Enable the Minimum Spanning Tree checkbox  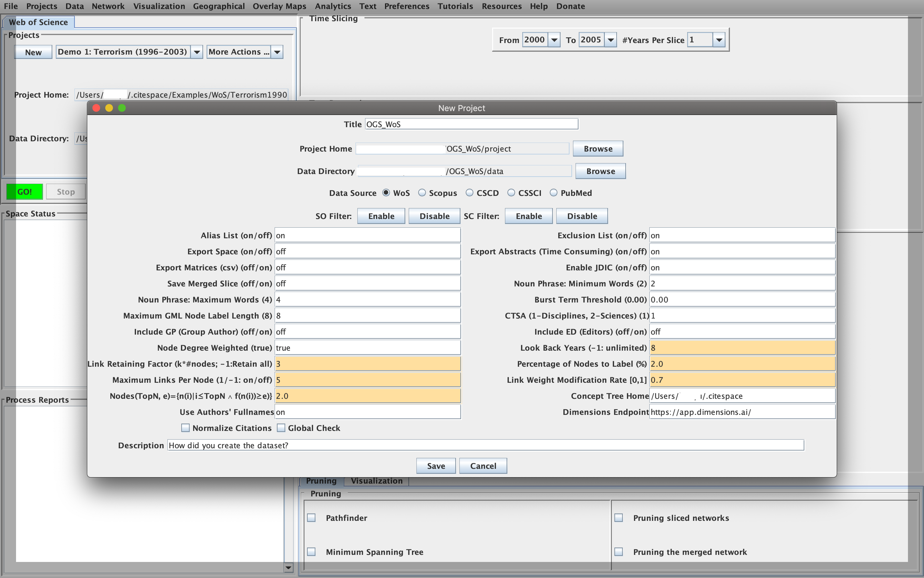(x=312, y=552)
